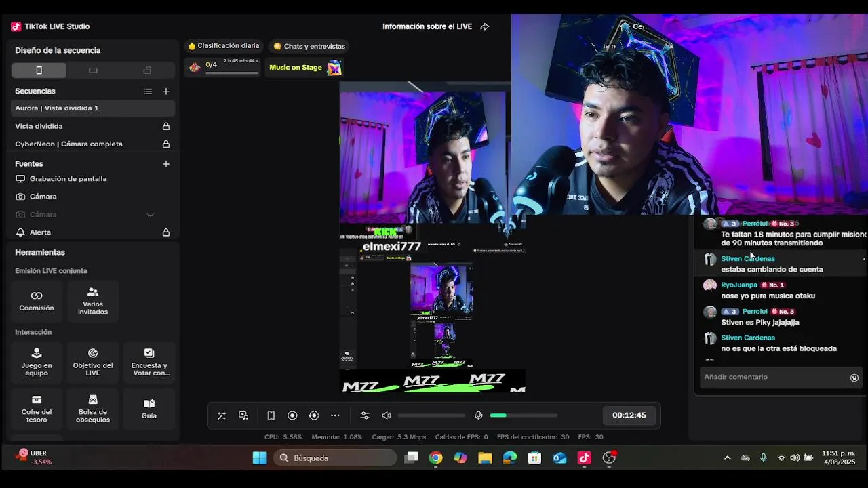Click the replay capture icon

tap(314, 415)
